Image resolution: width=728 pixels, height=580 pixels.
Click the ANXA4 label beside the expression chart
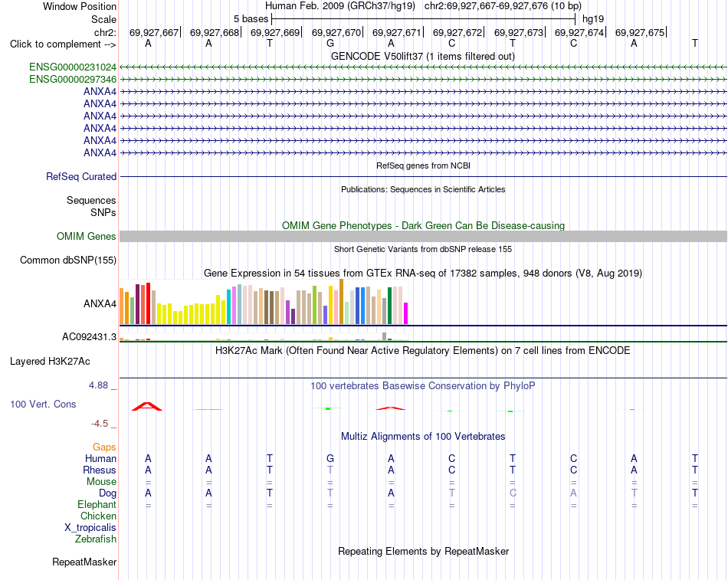click(x=100, y=303)
